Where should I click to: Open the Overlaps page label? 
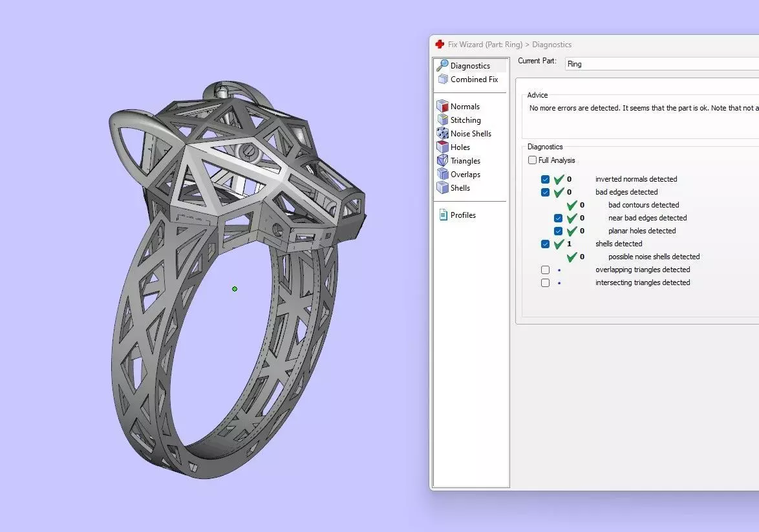coord(465,175)
